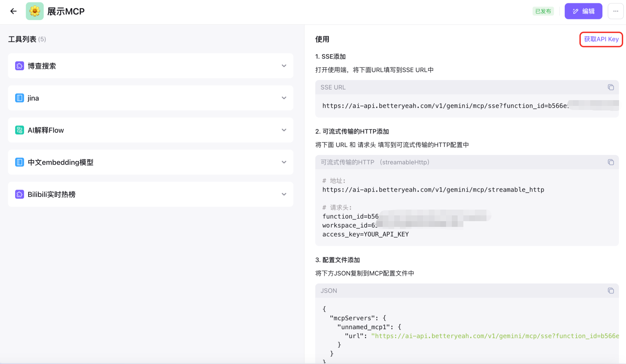Expand the AI解释Flow chevron
This screenshot has width=626, height=364.
tap(284, 130)
